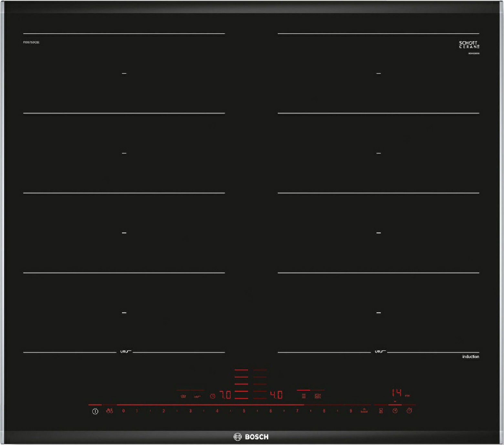
Task: Tap the small clock icon beside 7.0
Action: coord(213,396)
